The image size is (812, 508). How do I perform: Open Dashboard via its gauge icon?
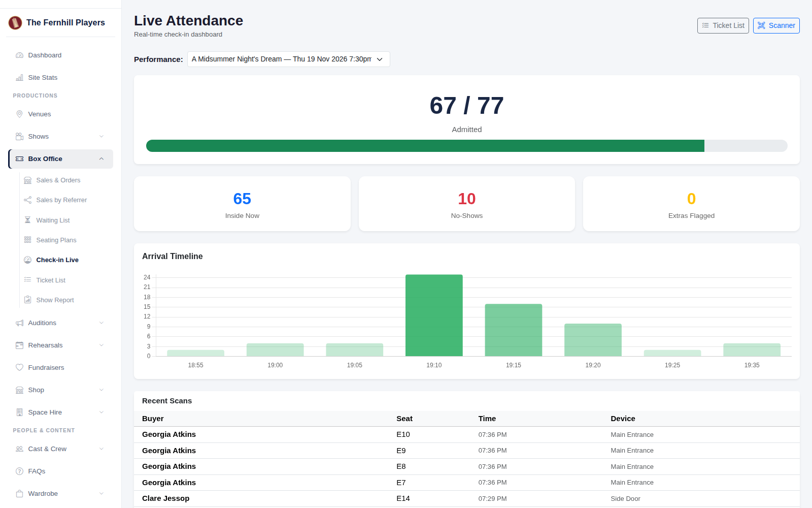(x=20, y=55)
